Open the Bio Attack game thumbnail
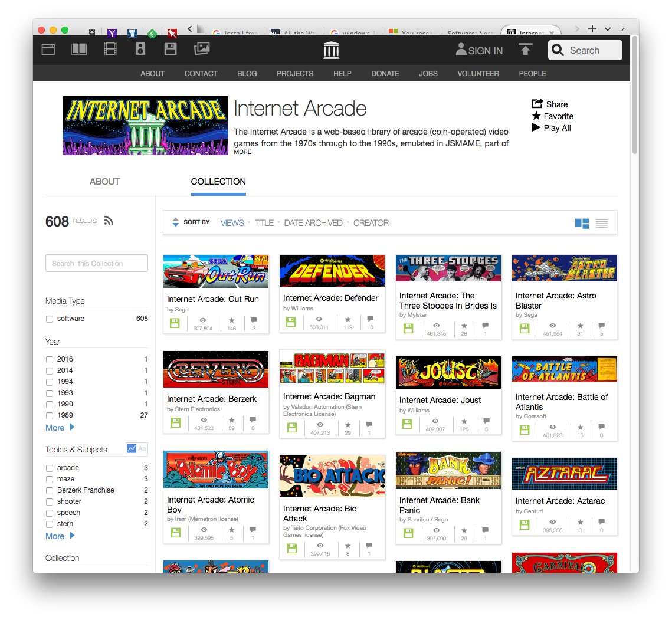Viewport: 672px width, 620px height. [332, 476]
